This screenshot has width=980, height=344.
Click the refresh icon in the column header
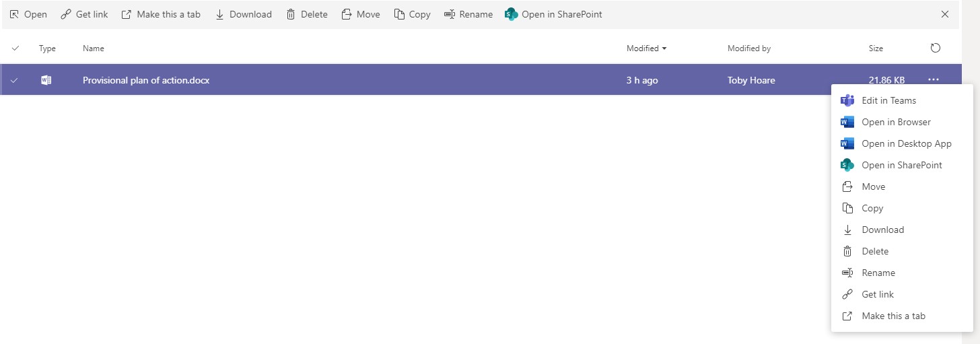pyautogui.click(x=935, y=48)
